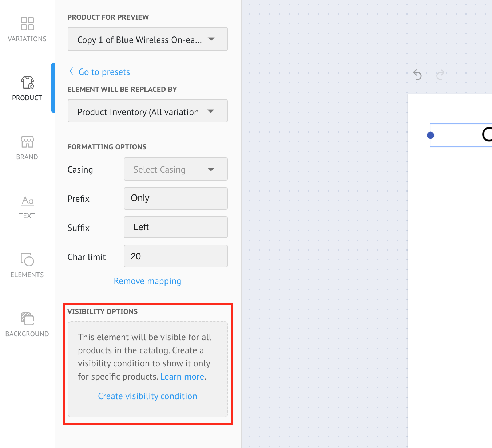Viewport: 492px width, 448px height.
Task: Focus the Char limit input field
Action: pyautogui.click(x=175, y=256)
